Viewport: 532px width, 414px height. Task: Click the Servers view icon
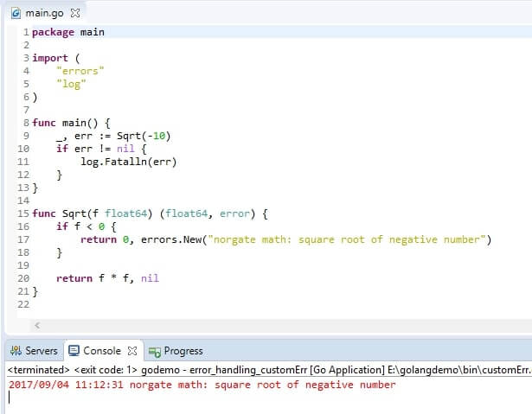15,351
